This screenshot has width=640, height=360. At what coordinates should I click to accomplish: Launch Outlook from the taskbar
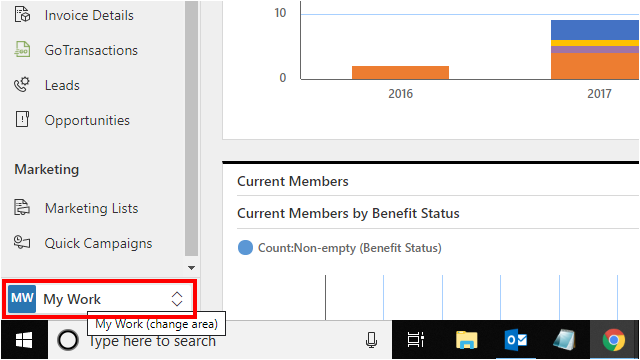pyautogui.click(x=516, y=340)
